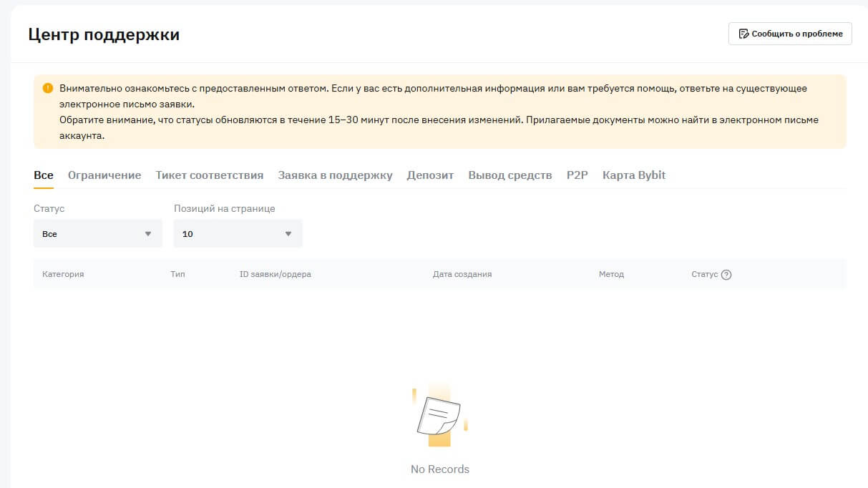Click the orange warning icon in the notice banner
Image resolution: width=868 pixels, height=488 pixels.
point(48,88)
